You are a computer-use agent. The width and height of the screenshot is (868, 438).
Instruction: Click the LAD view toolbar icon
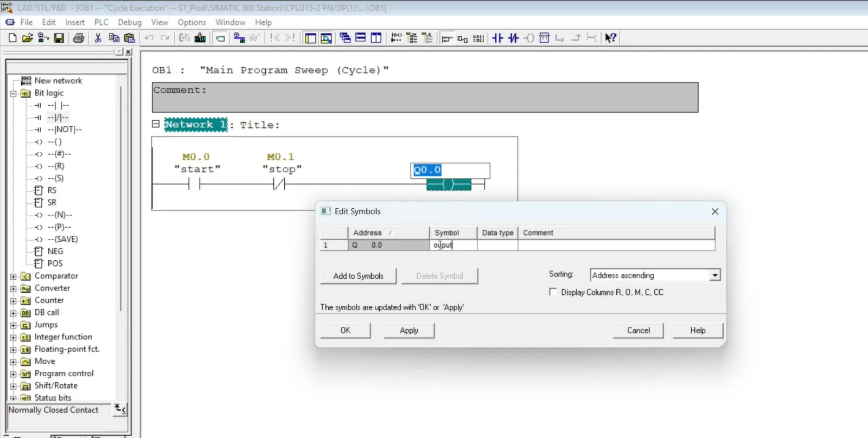(x=447, y=38)
